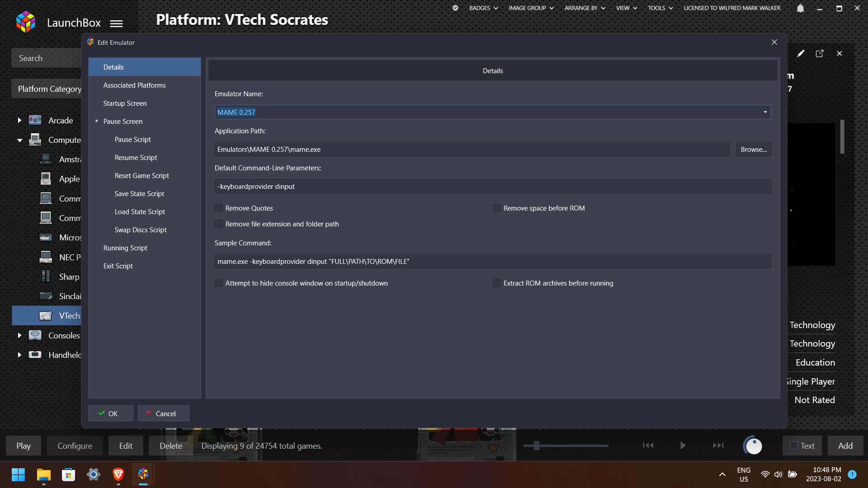This screenshot has width=868, height=488.
Task: Click the LaunchBox cube logo
Action: click(25, 22)
